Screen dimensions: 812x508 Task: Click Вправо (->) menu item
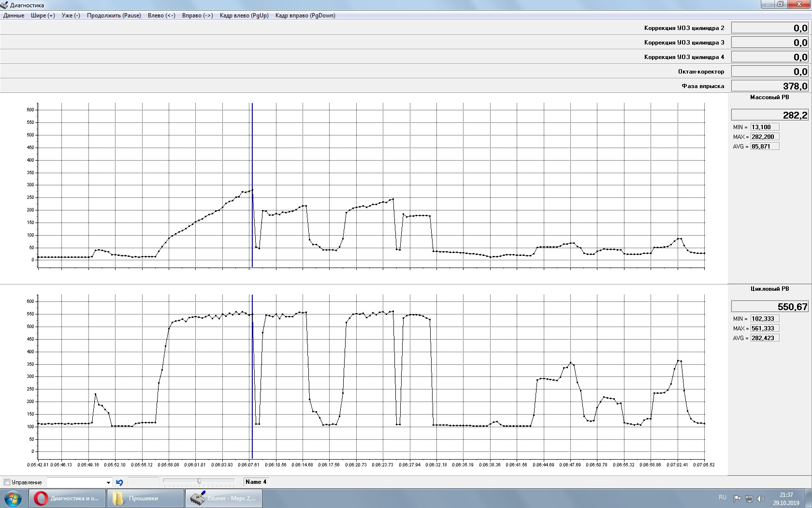point(197,15)
